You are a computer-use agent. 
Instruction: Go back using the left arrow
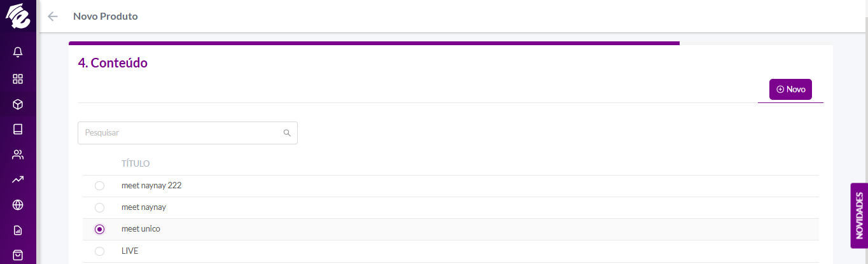[53, 17]
